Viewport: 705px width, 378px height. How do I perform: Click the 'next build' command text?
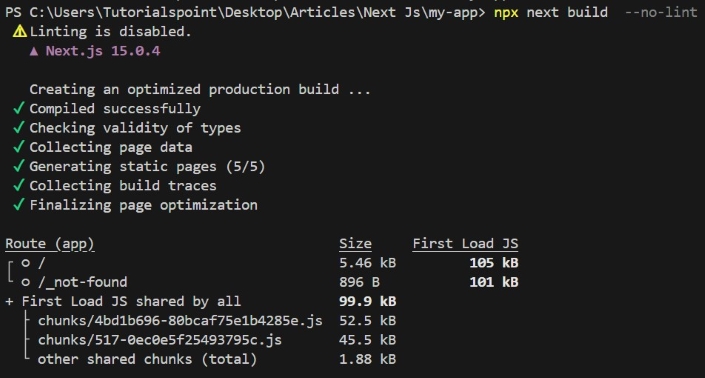point(567,12)
